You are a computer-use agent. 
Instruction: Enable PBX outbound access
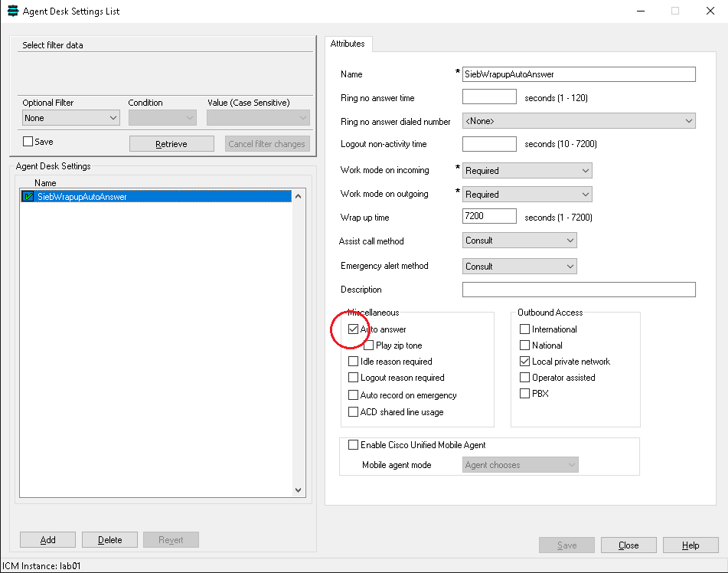pos(524,393)
